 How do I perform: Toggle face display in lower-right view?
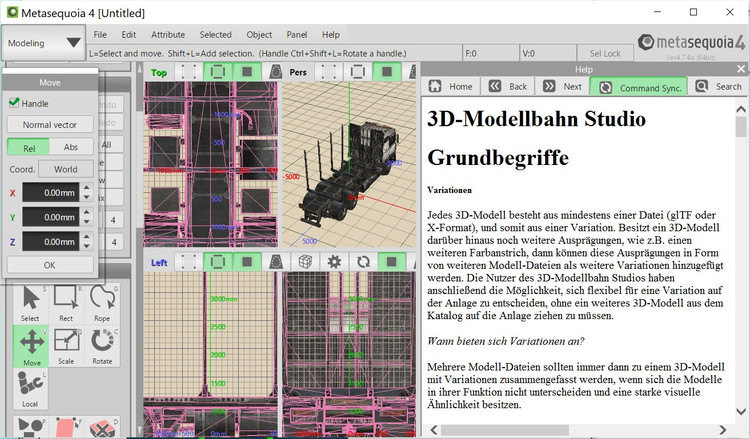(392, 262)
